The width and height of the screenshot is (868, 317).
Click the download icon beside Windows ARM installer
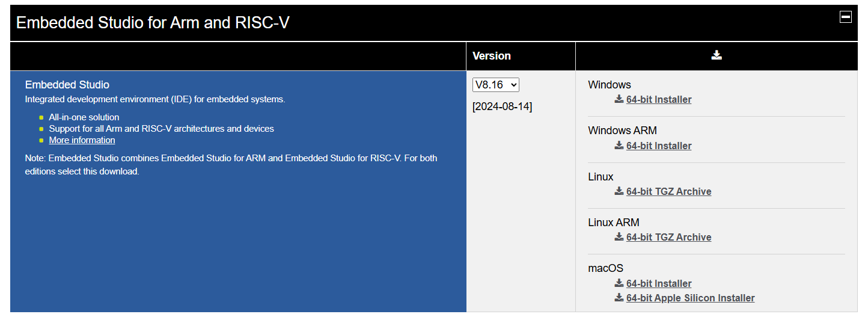coord(619,146)
